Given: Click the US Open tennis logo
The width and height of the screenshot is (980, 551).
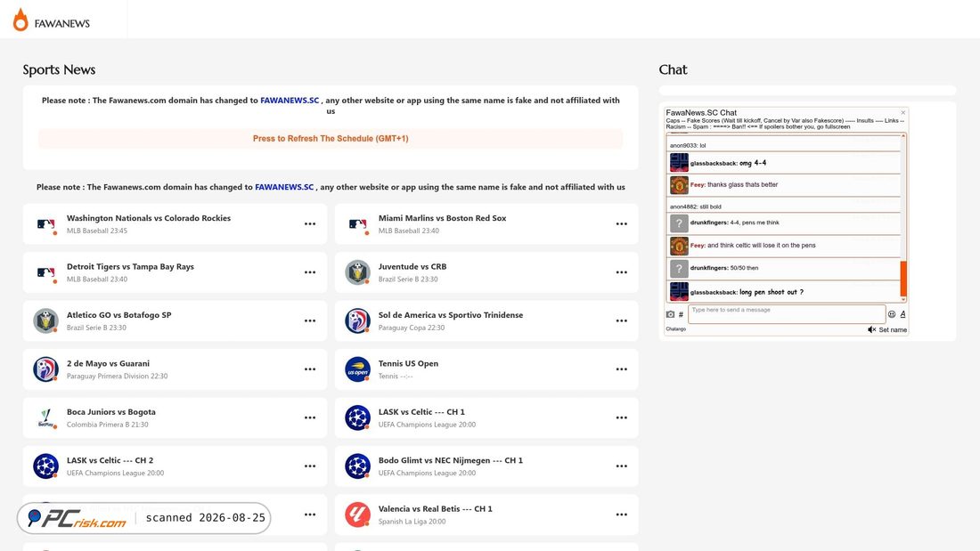Looking at the screenshot, I should click(357, 369).
